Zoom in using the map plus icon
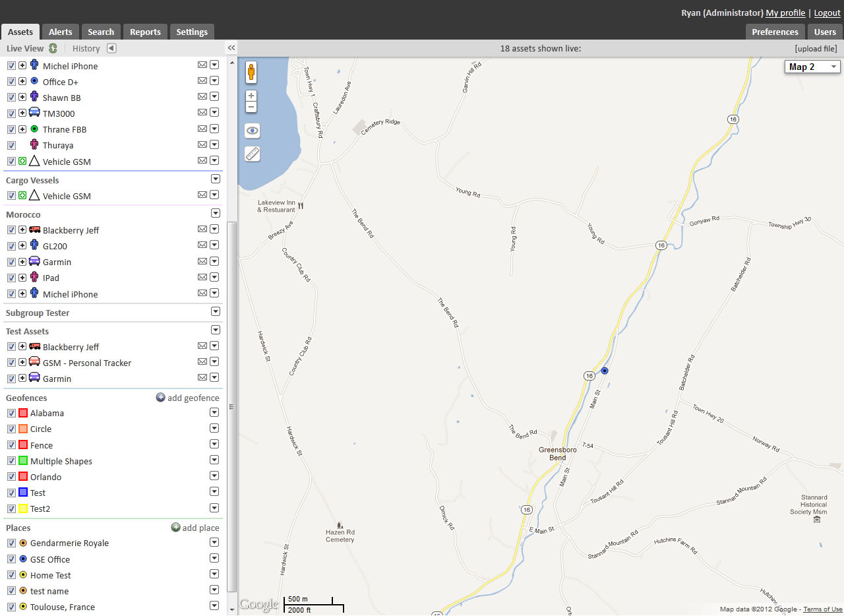Viewport: 844px width, 616px height. pos(251,95)
